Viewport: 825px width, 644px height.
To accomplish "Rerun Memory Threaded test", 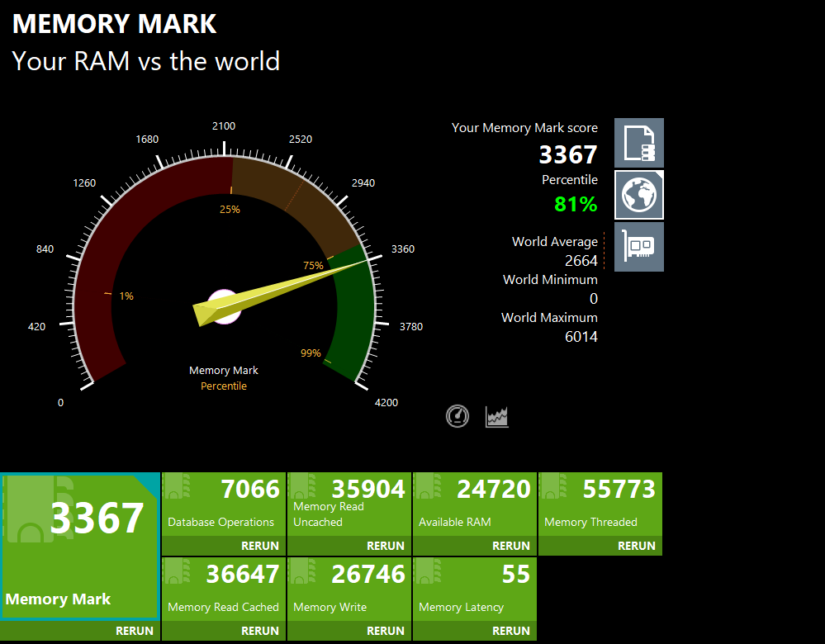I will point(636,546).
